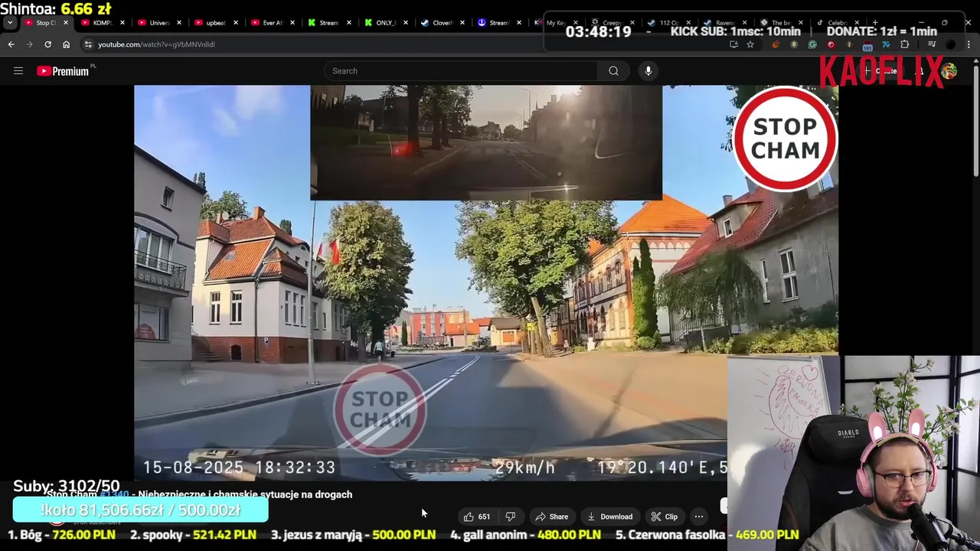Screen dimensions: 980x551
Task: Switch to the Ever Af YouTube tab
Action: 273,23
